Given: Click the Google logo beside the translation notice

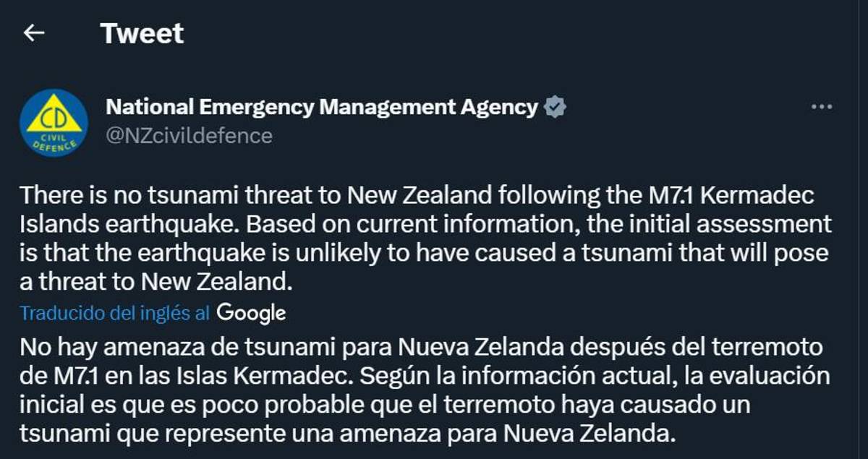Looking at the screenshot, I should click(x=251, y=313).
